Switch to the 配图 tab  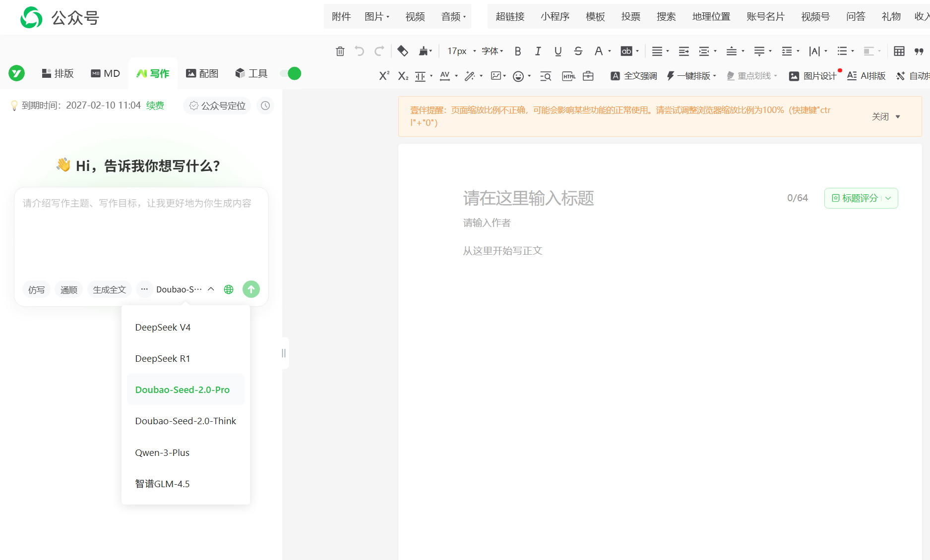click(x=202, y=73)
